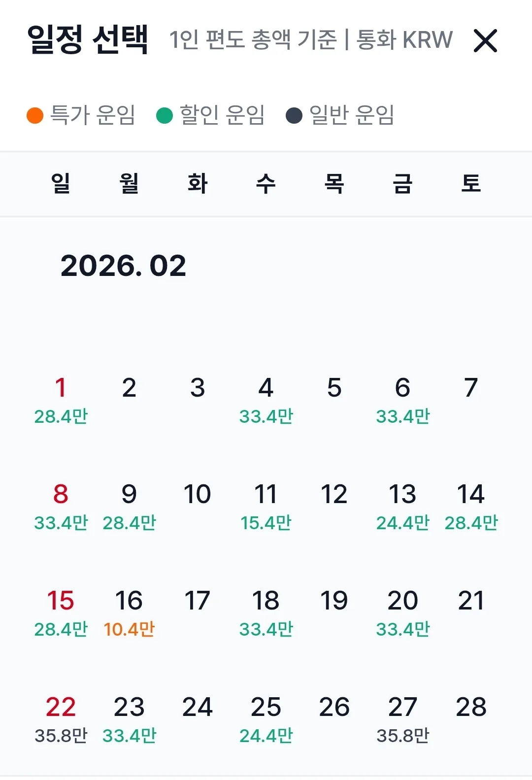Click the 토 Saturday column header

point(471,183)
